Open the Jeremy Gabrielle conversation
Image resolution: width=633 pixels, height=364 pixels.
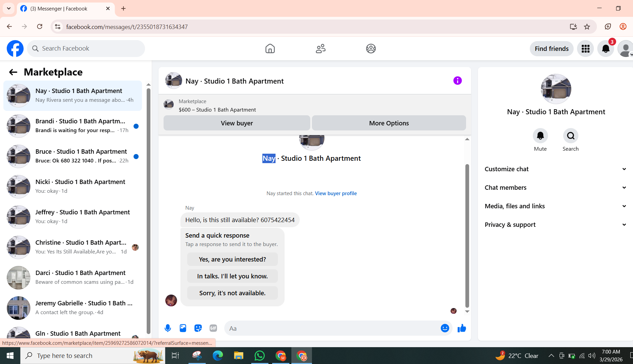pos(73,308)
